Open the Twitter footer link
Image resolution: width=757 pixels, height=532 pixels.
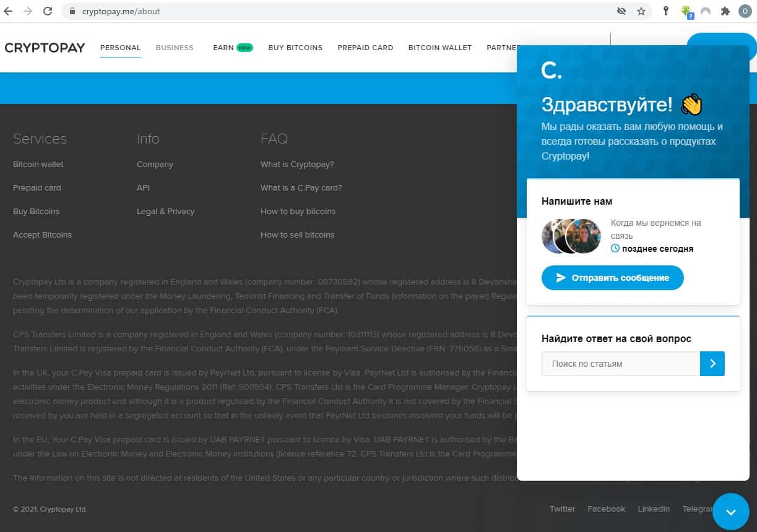point(563,509)
